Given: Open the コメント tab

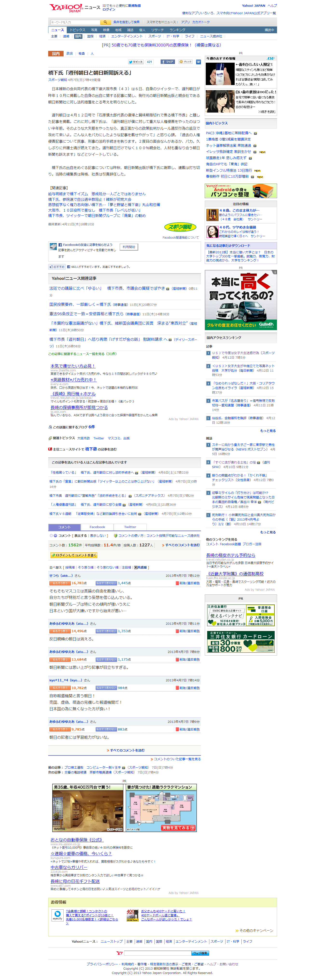Looking at the screenshot, I should click(x=65, y=527).
